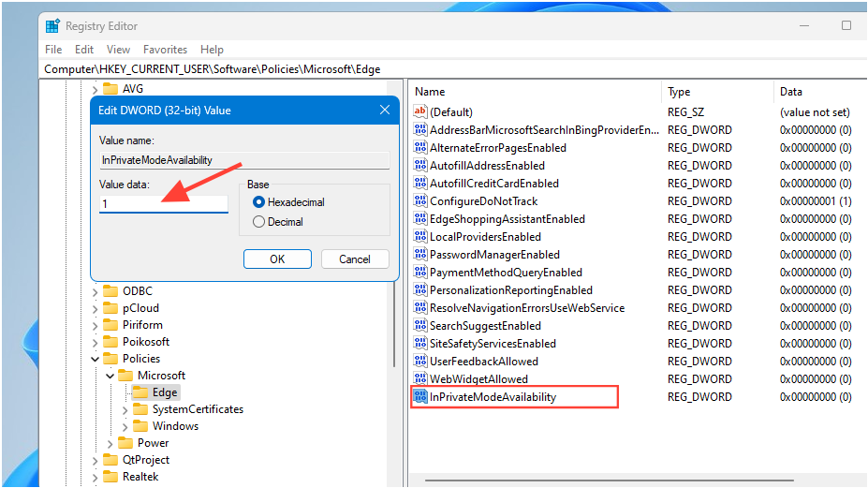This screenshot has width=868, height=488.
Task: Close the Edit DWORD dialog with X
Action: pos(385,111)
